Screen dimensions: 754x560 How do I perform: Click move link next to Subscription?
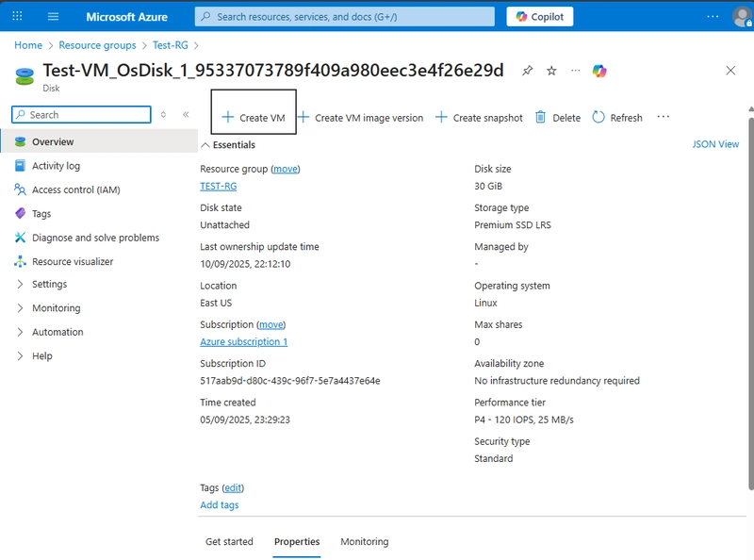(270, 324)
